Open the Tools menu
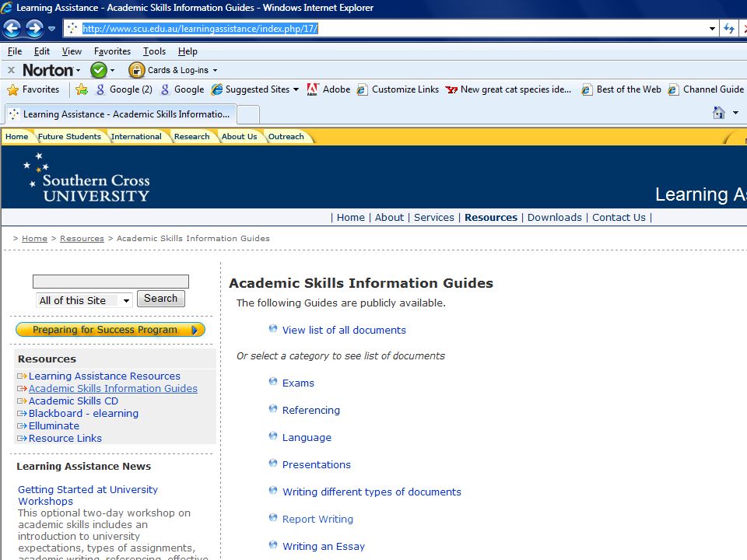 click(x=154, y=51)
